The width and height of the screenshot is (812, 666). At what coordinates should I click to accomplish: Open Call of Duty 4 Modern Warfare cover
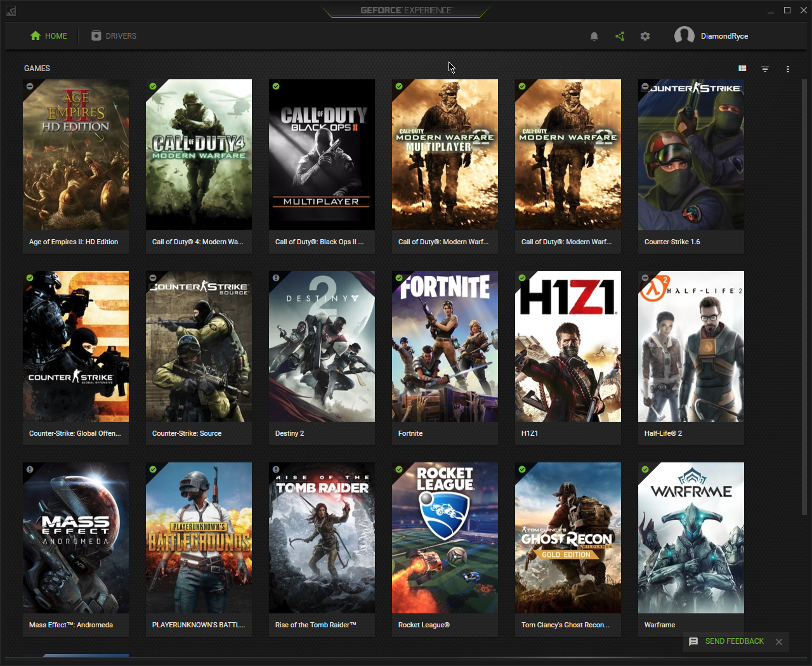coord(199,155)
